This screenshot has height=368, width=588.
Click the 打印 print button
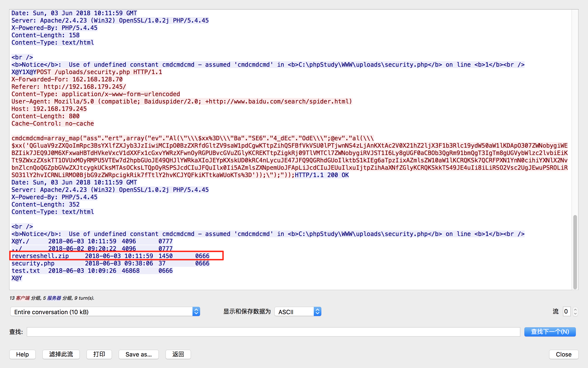(x=99, y=354)
